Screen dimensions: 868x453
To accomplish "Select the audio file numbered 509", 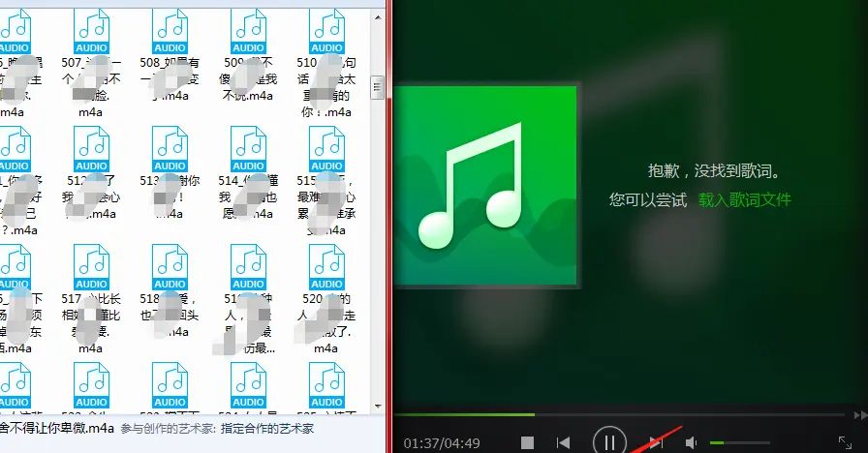I will click(249, 55).
